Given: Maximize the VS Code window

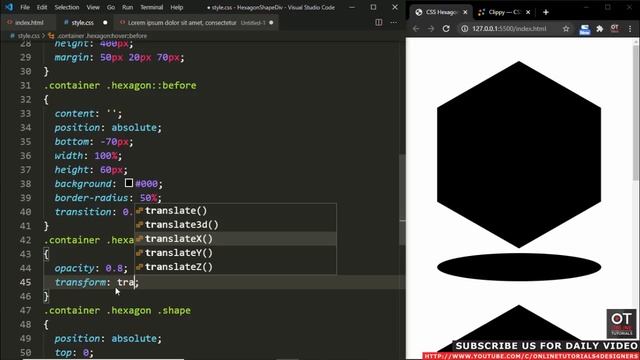Looking at the screenshot, I should 373,7.
